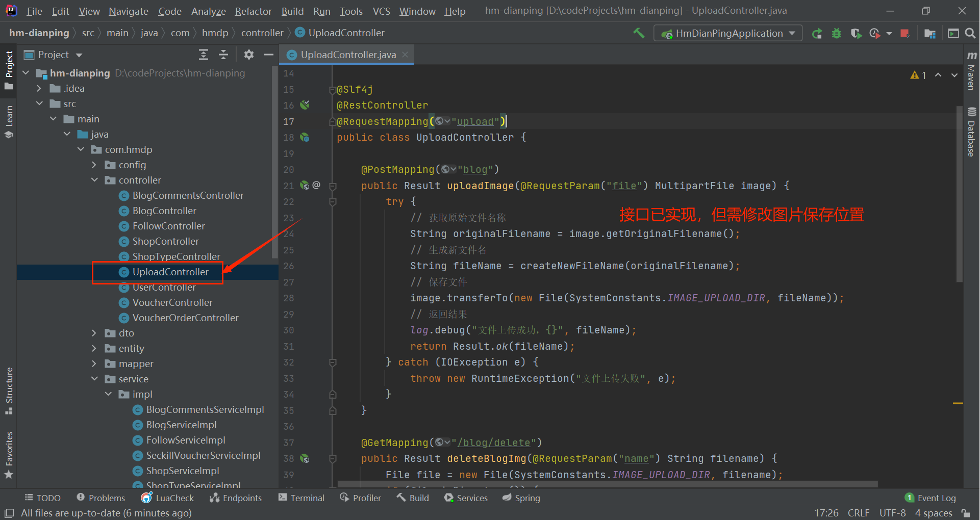The height and width of the screenshot is (520, 980).
Task: Collapse all nodes in Project panel
Action: [x=223, y=55]
